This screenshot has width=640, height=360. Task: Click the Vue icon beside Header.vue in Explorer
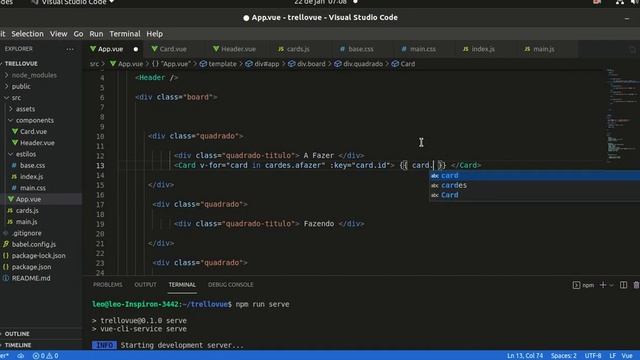click(15, 143)
